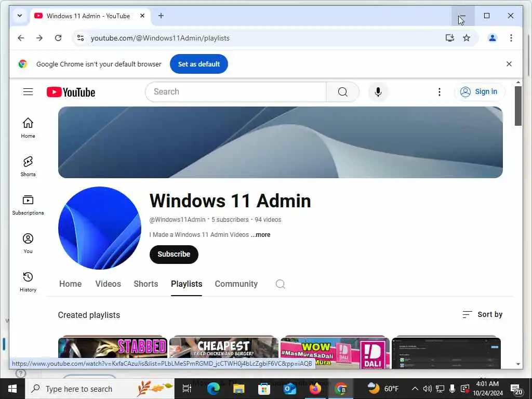Close the Windows 11 Admin tab
Screen dimensions: 532x399
142,16
